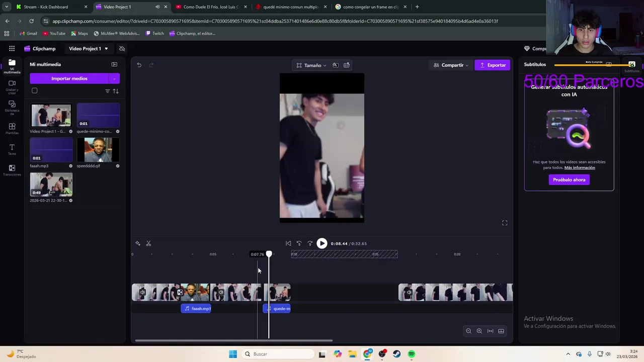Click the undo arrow
644x362 pixels.
(139, 65)
